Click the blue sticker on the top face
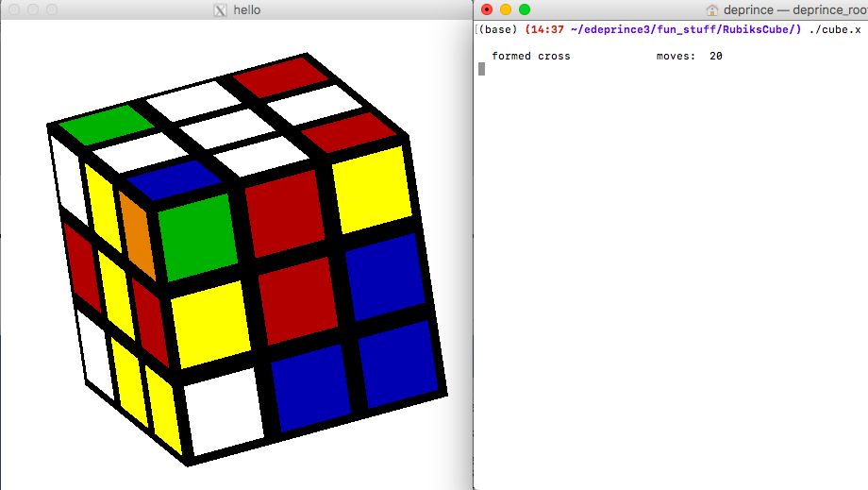This screenshot has height=490, width=868. point(175,178)
